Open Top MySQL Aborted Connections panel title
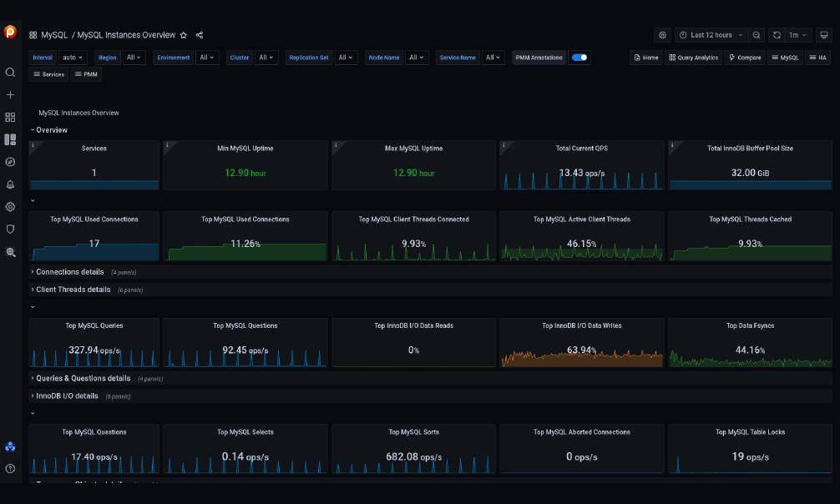This screenshot has height=504, width=840. click(582, 432)
